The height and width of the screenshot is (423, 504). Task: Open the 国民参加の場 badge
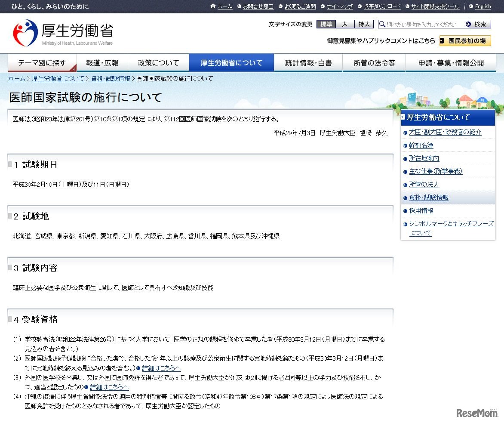tap(464, 40)
